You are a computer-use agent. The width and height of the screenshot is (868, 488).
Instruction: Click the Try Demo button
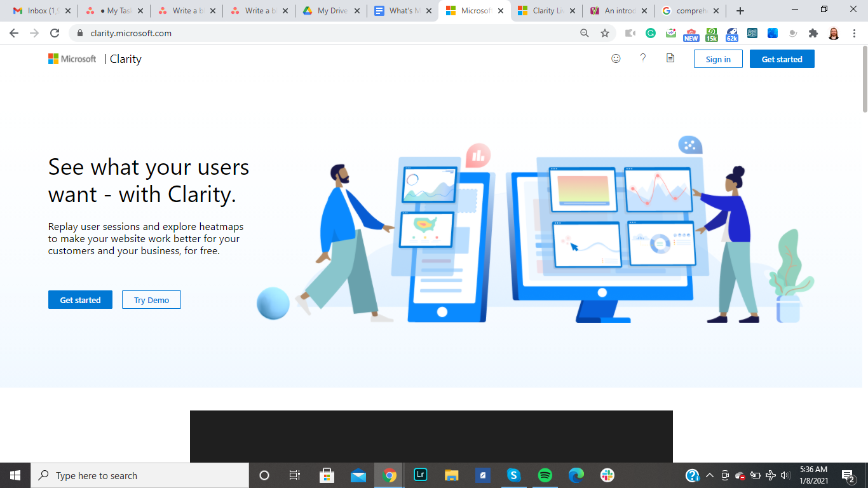click(151, 300)
